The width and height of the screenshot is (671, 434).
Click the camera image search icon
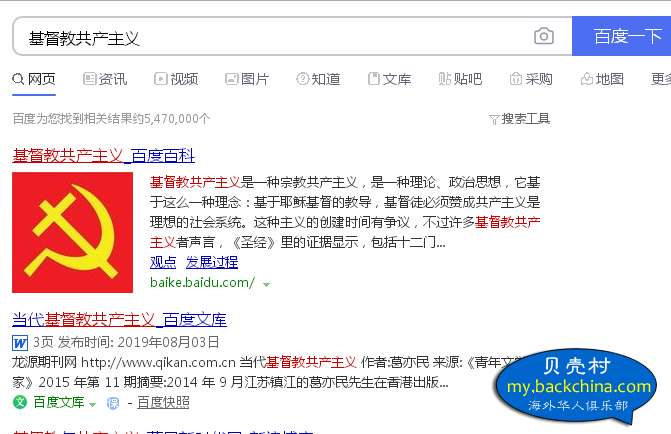[x=544, y=36]
